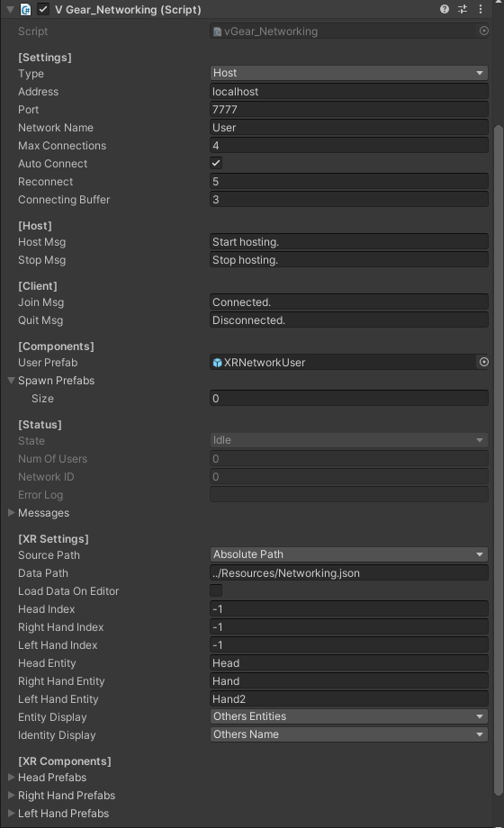Expand the Head Prefabs foldout
The height and width of the screenshot is (828, 504).
click(11, 778)
